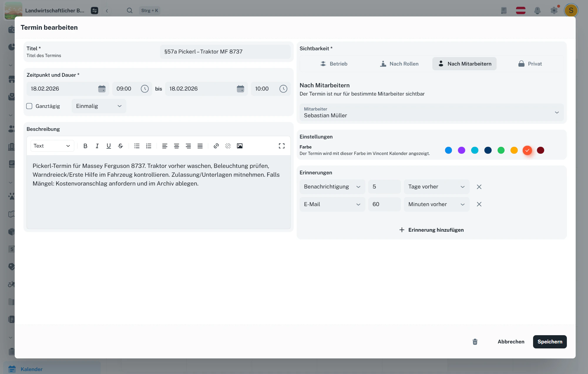Open the Tage vorher unit dropdown
This screenshot has width=588, height=374.
(436, 187)
